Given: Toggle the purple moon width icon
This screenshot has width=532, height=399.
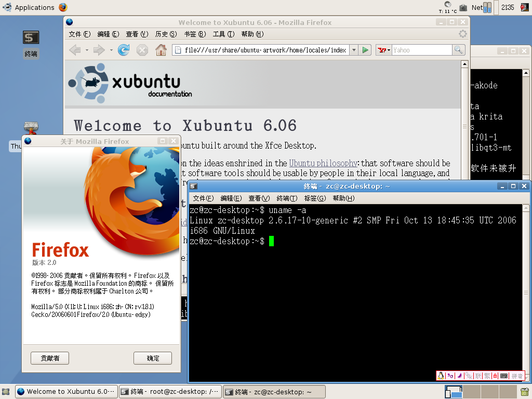Looking at the screenshot, I should coord(459,376).
